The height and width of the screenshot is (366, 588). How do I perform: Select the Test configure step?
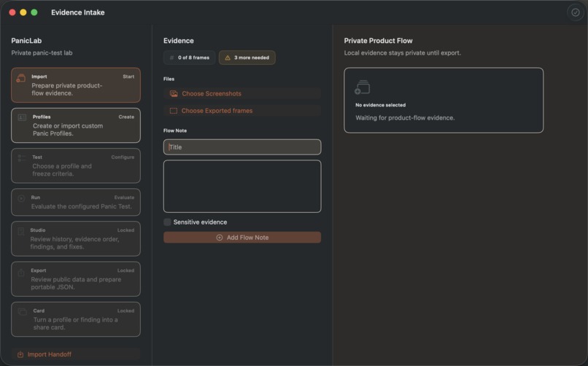coord(76,166)
